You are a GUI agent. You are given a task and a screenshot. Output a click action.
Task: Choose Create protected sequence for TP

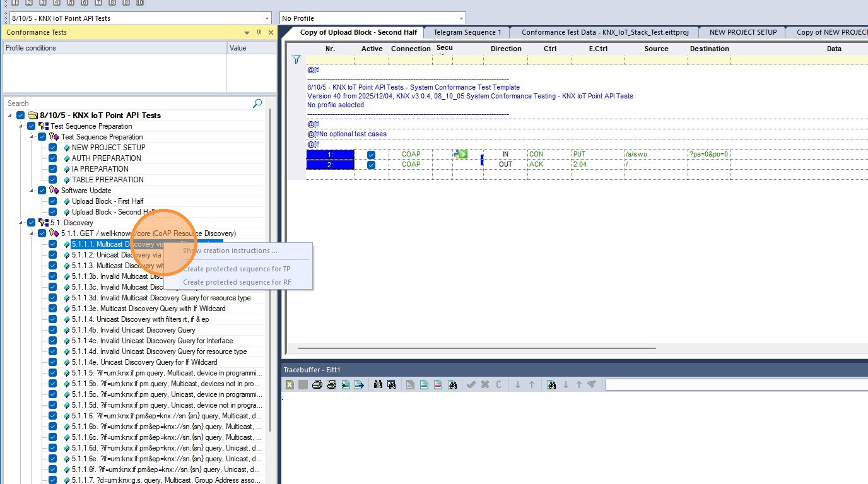(237, 269)
